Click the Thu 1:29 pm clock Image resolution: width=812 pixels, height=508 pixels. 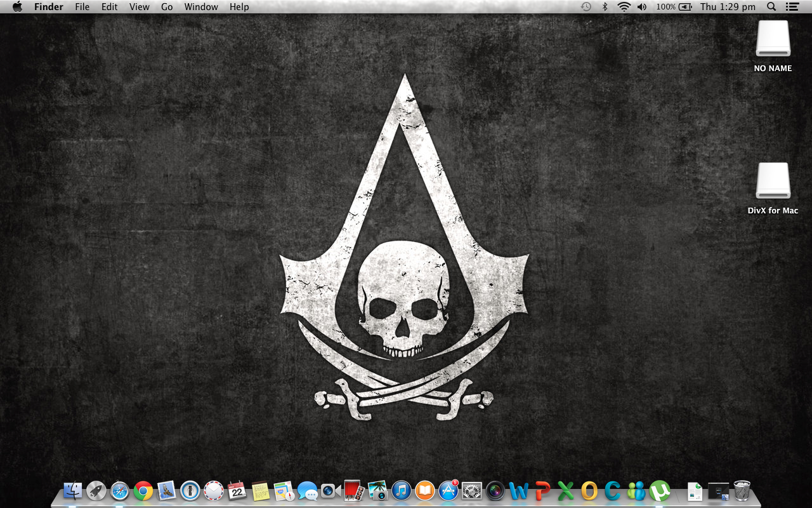click(x=728, y=7)
